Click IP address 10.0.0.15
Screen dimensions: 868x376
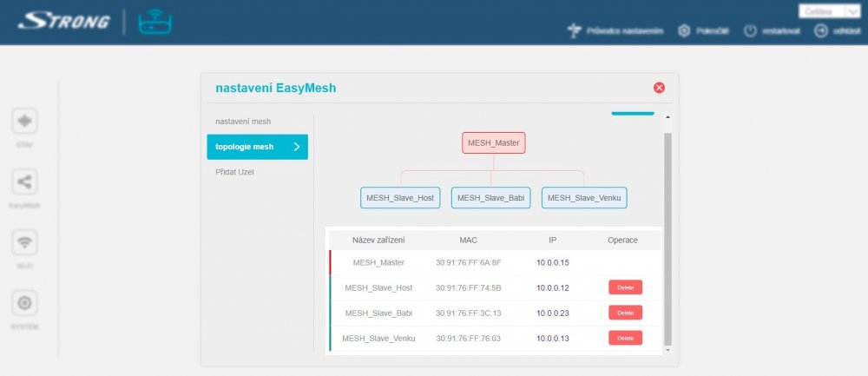552,262
